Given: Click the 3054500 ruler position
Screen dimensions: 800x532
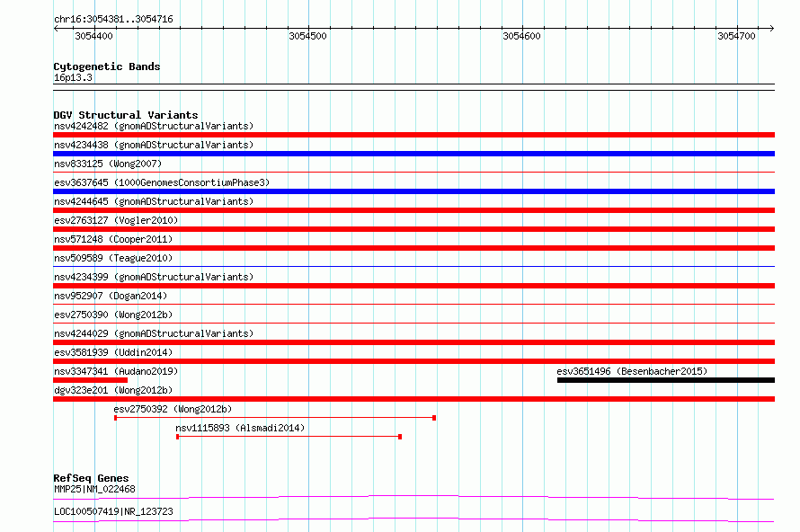Looking at the screenshot, I should (307, 36).
